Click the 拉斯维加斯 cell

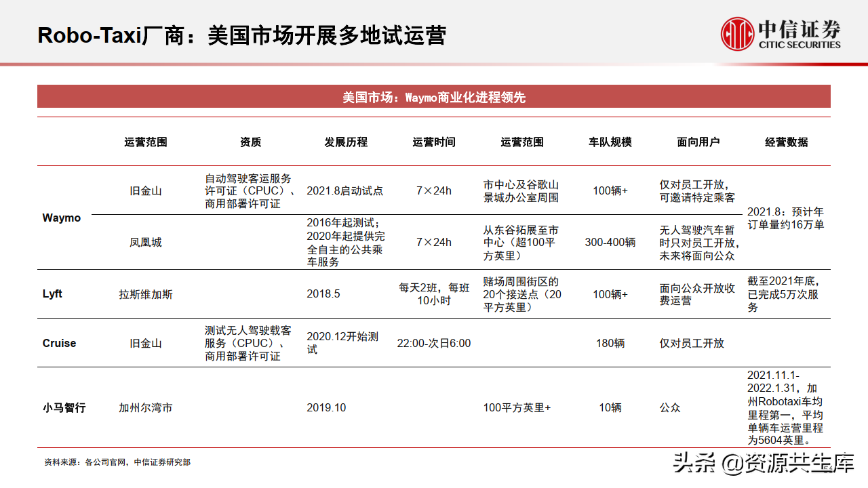[146, 294]
